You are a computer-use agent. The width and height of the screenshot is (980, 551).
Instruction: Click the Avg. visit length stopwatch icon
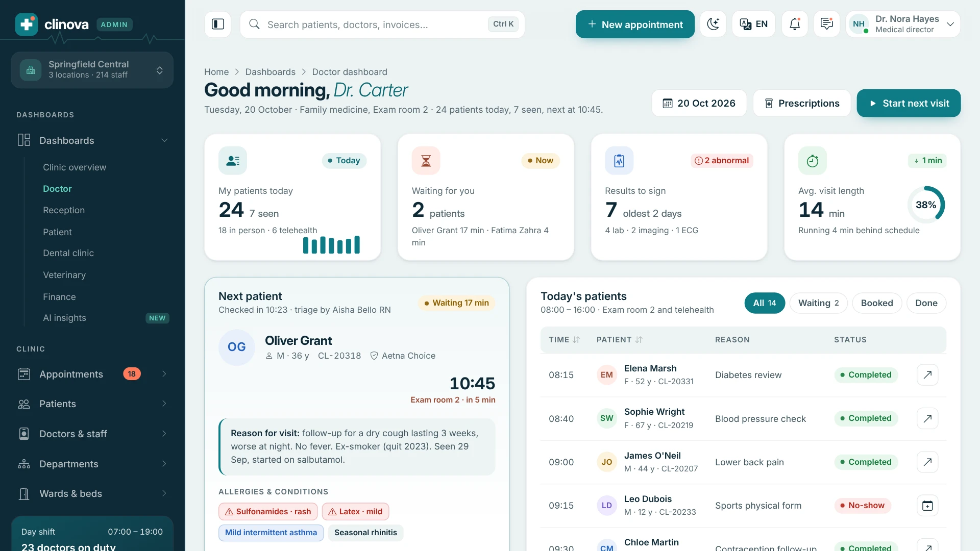813,161
